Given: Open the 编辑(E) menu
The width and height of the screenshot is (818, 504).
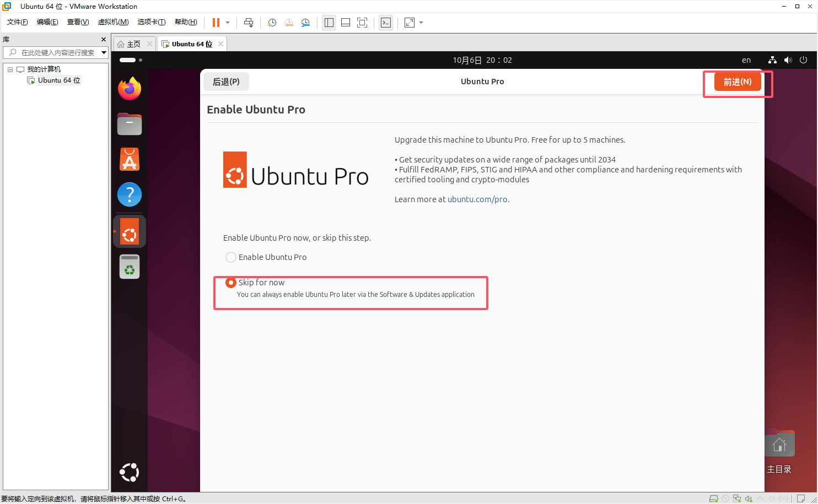Looking at the screenshot, I should pos(47,22).
